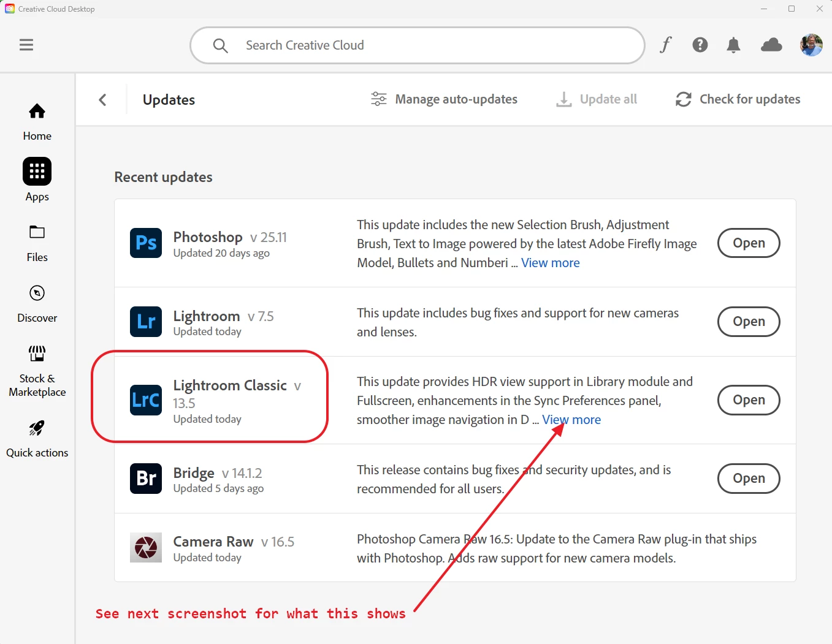The height and width of the screenshot is (644, 832).
Task: Click 'Updated 20 days ago' text
Action: 221,253
